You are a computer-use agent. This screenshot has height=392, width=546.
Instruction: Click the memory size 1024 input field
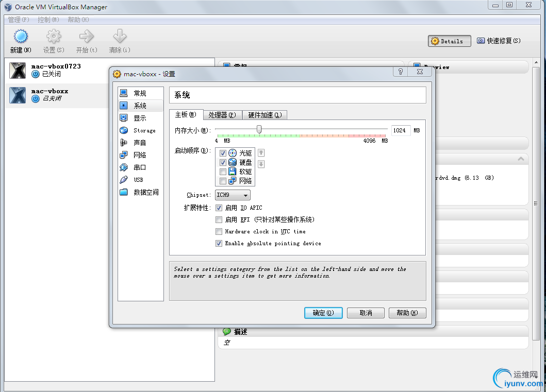401,130
